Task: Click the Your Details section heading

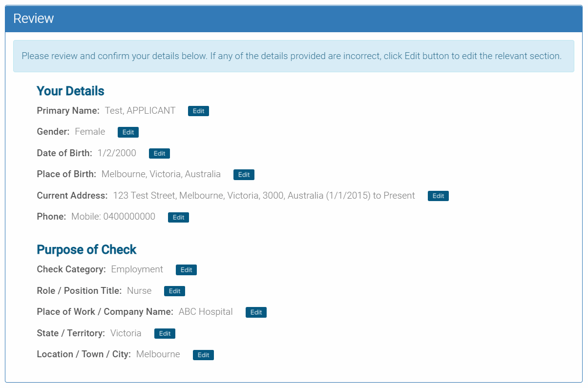Action: [70, 91]
